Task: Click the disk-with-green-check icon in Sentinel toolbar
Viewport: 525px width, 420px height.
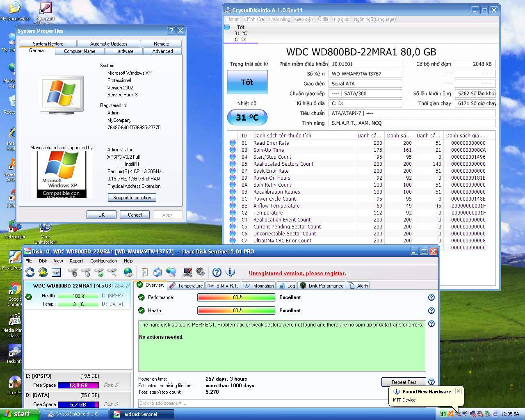Action: [99, 272]
